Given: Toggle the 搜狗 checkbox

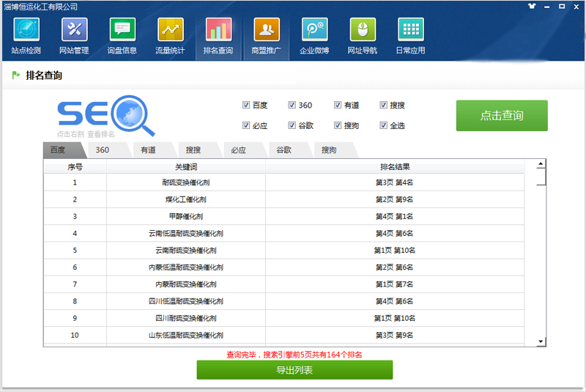Looking at the screenshot, I should (x=338, y=125).
